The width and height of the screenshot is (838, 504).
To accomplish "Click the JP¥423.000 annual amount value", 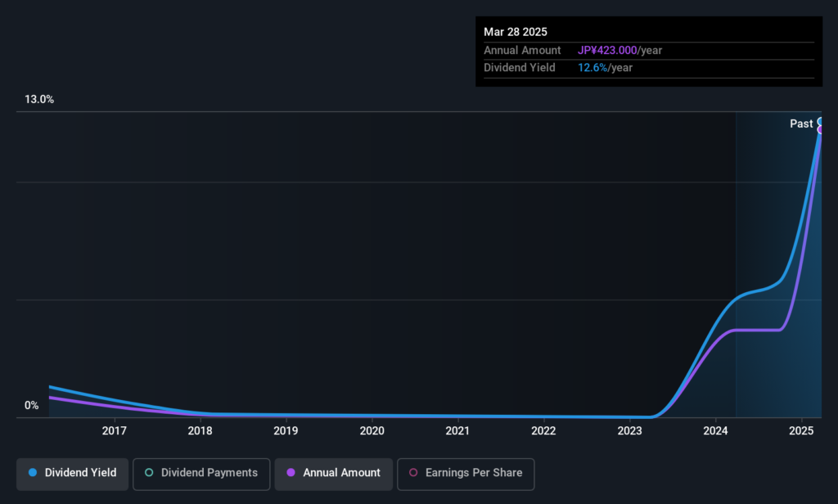I will pyautogui.click(x=607, y=50).
